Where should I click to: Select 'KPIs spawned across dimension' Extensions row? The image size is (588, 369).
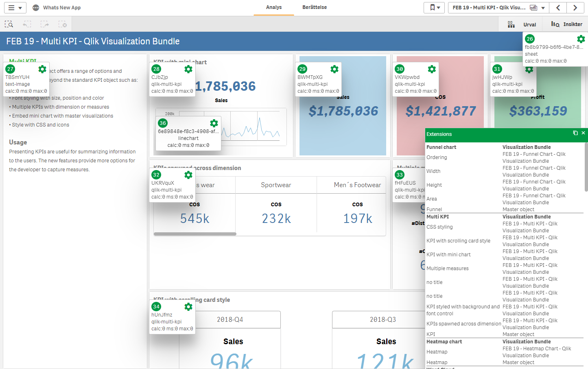pyautogui.click(x=505, y=324)
